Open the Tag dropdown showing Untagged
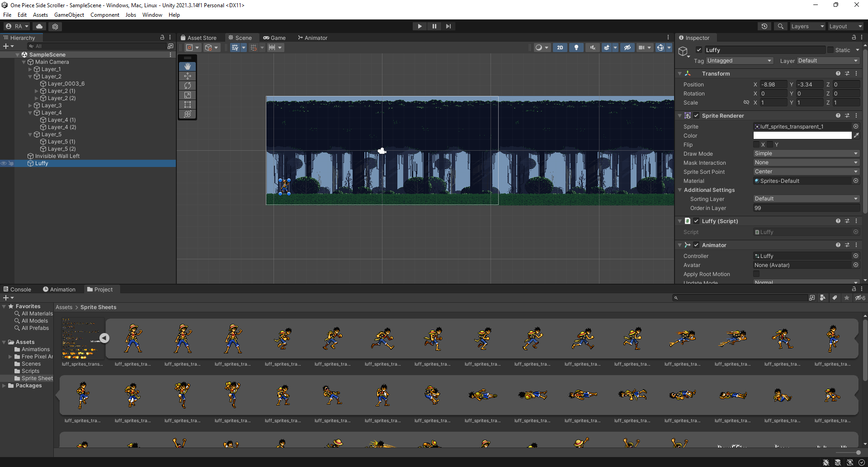The height and width of the screenshot is (467, 868). coord(739,61)
